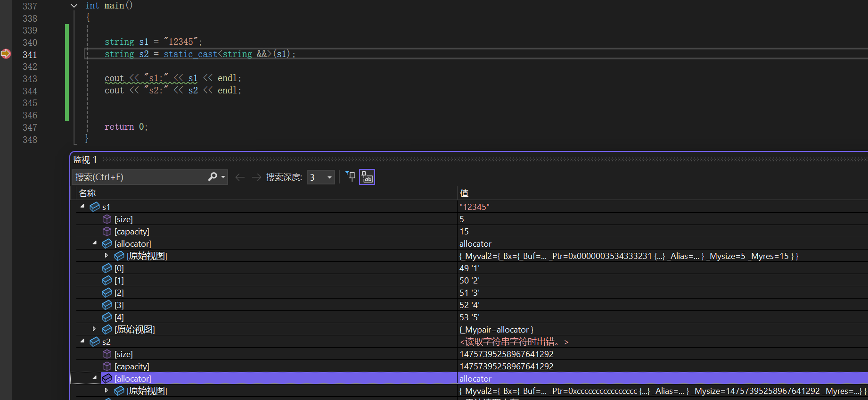Click the string literal "12345" in code
Screen dimensions: 868x400
coord(181,42)
